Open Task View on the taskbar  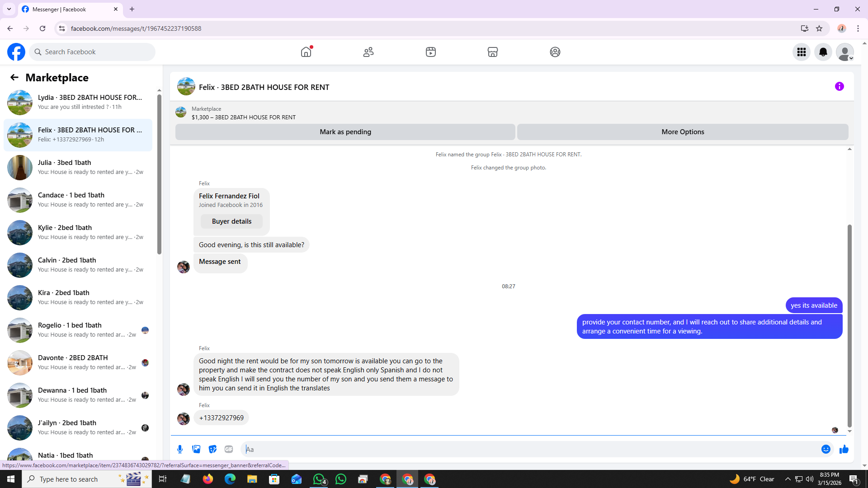tap(163, 479)
